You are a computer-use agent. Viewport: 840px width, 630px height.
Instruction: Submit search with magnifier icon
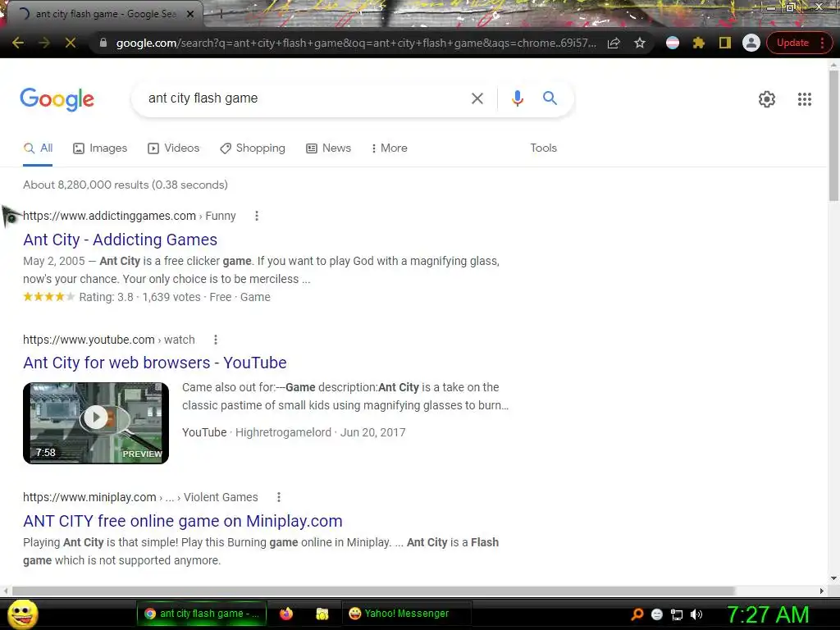point(550,98)
